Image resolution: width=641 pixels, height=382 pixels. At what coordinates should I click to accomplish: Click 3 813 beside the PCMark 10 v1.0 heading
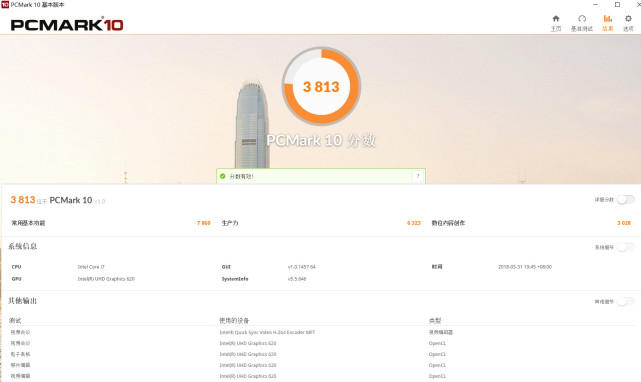(x=22, y=200)
